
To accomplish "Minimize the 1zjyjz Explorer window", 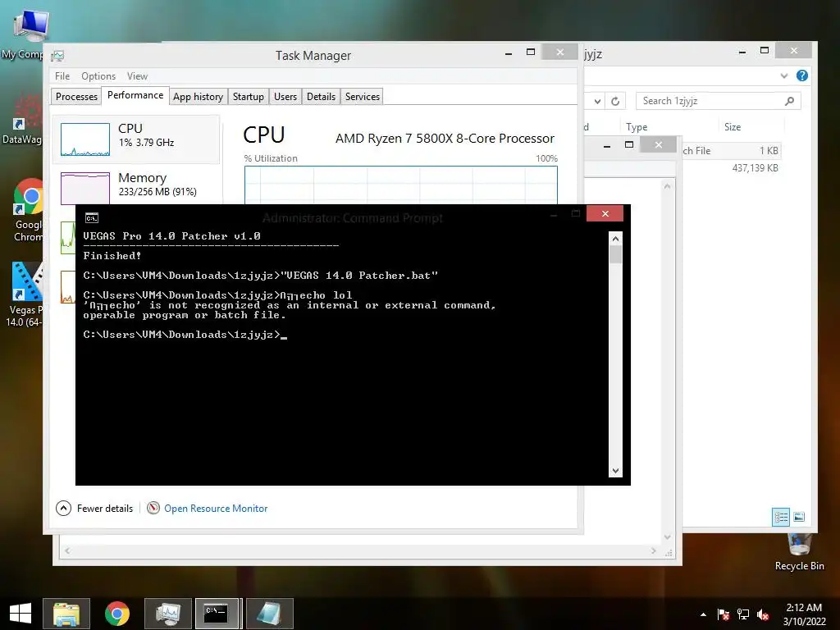I will coord(742,52).
